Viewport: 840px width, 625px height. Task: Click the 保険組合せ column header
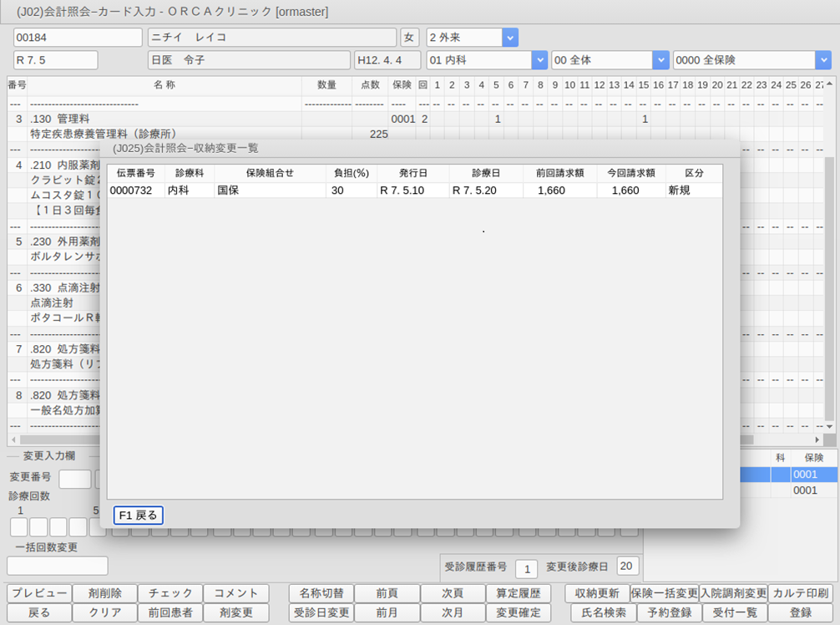point(269,173)
